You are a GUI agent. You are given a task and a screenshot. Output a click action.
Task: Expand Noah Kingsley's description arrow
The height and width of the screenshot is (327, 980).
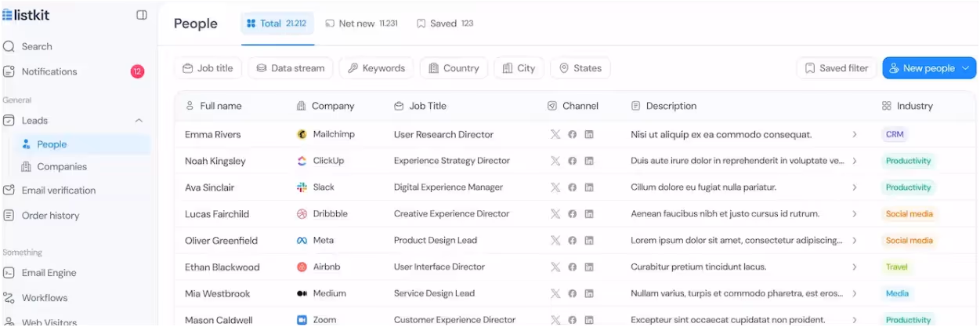855,161
